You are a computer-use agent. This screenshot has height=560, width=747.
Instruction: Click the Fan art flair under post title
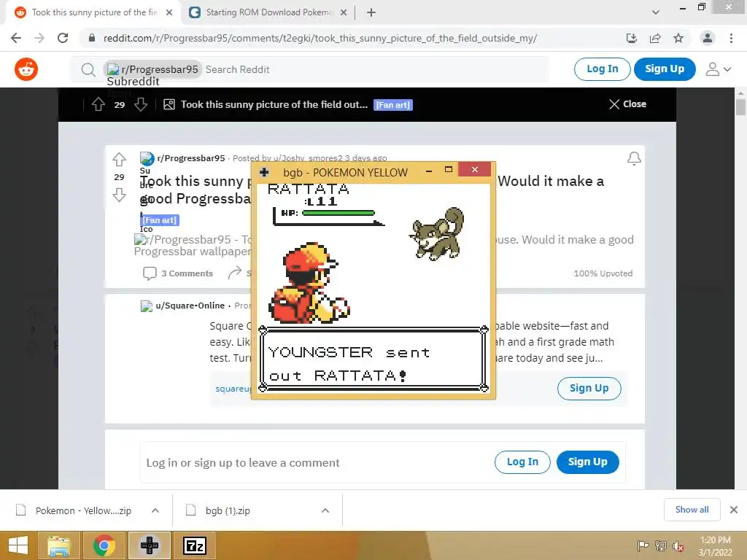[x=160, y=220]
